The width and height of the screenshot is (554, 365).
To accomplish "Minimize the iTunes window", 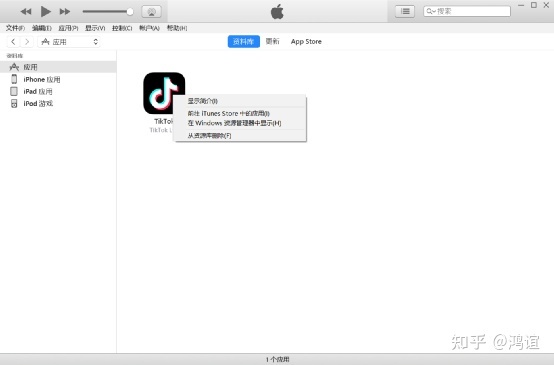I will 521,5.
